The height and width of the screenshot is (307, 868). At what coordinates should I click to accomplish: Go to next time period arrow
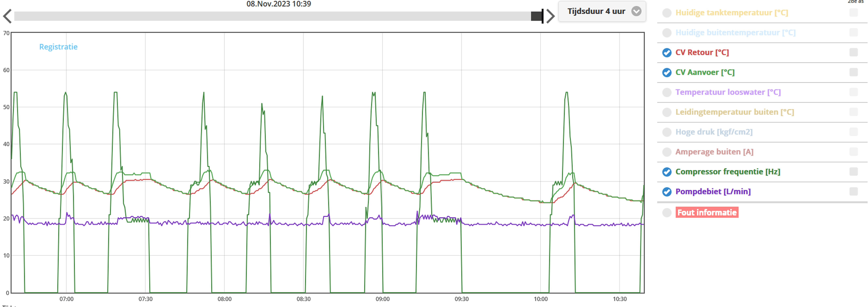click(550, 16)
